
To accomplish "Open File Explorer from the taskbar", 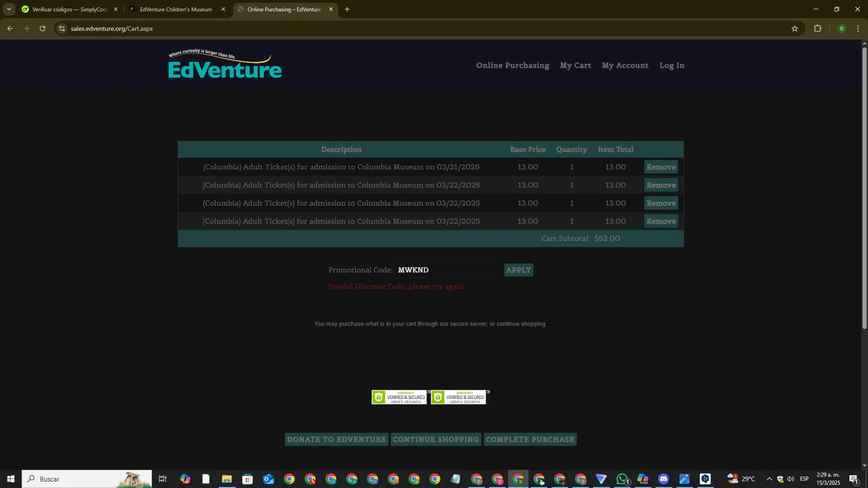I will (227, 479).
